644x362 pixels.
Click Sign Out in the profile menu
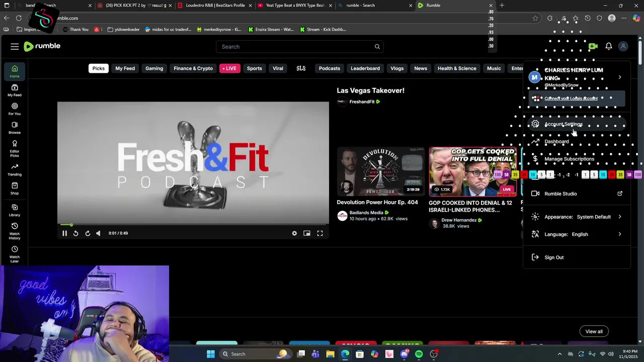pos(577,257)
